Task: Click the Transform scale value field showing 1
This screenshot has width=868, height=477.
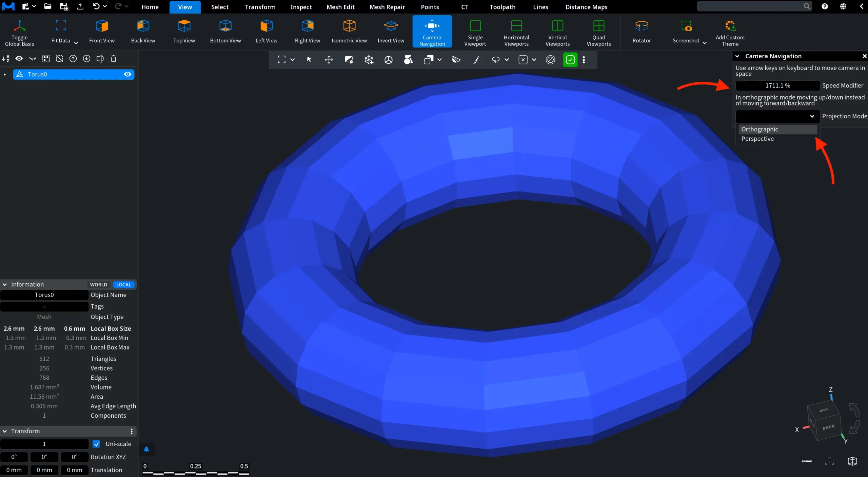Action: [44, 444]
